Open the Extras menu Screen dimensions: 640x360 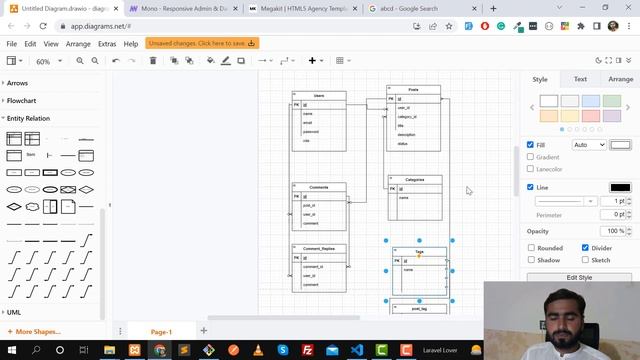click(x=107, y=44)
